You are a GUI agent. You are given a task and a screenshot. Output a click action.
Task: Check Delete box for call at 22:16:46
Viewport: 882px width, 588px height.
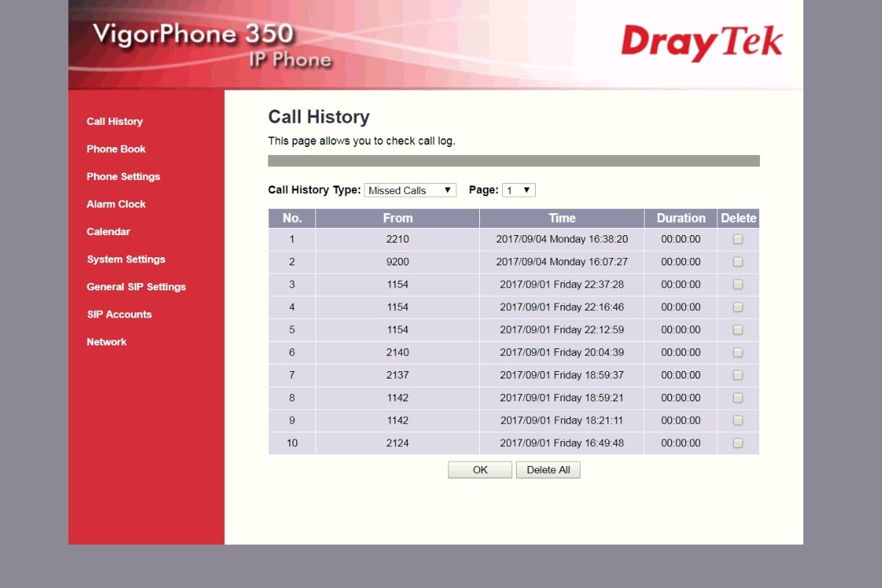pyautogui.click(x=738, y=307)
